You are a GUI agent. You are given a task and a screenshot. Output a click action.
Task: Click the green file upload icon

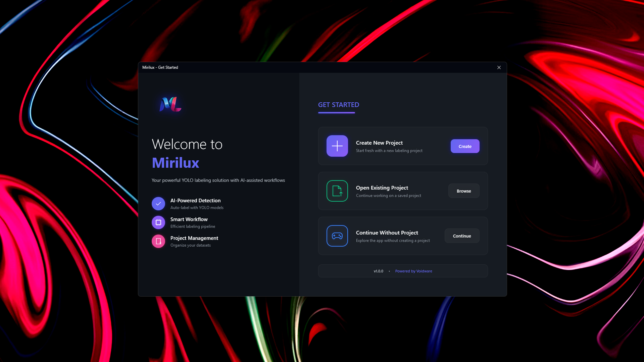pos(337,191)
